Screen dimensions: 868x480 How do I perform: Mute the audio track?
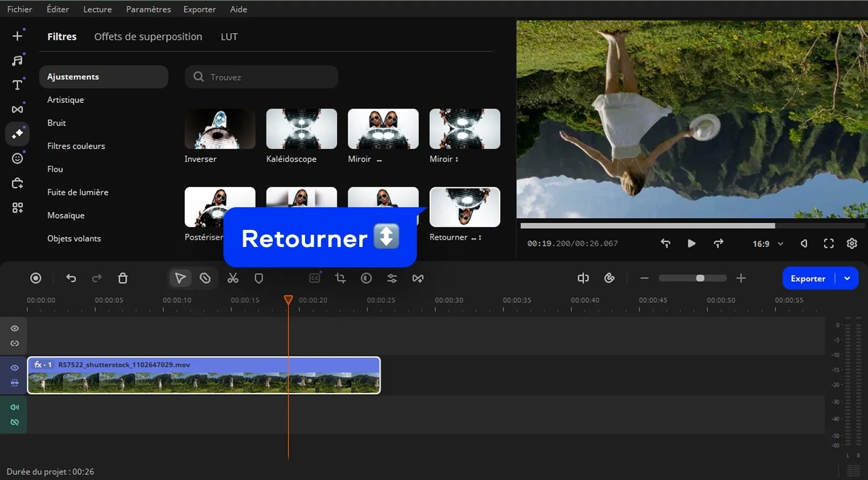pyautogui.click(x=15, y=408)
